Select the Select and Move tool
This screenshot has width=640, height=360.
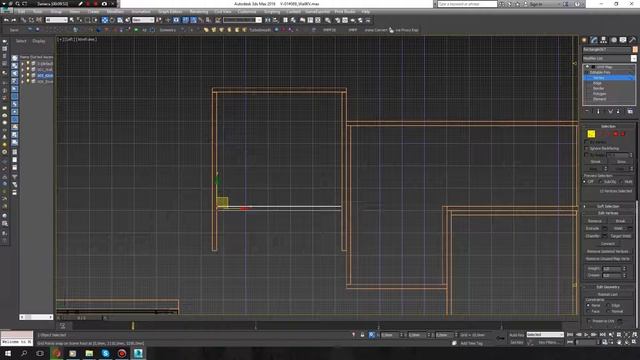104,20
